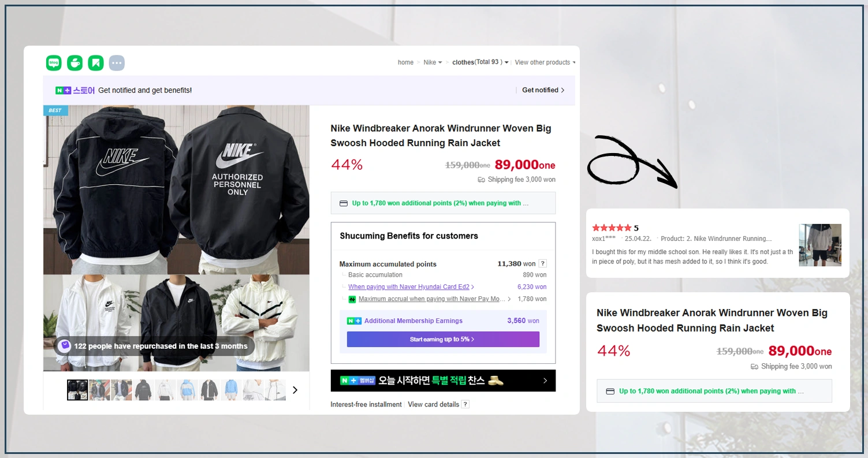Click help icon beside Maximum accumulated points

click(x=542, y=263)
